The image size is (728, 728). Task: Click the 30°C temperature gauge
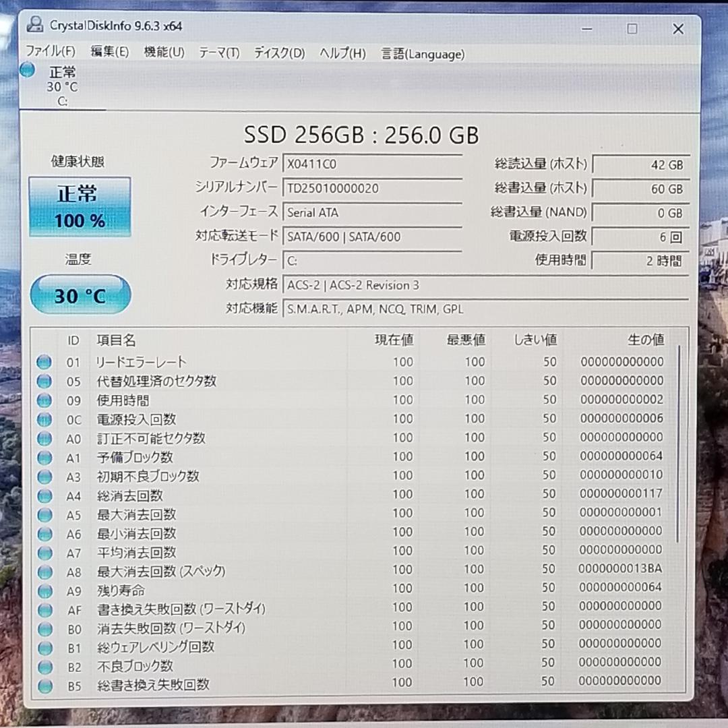click(x=80, y=294)
